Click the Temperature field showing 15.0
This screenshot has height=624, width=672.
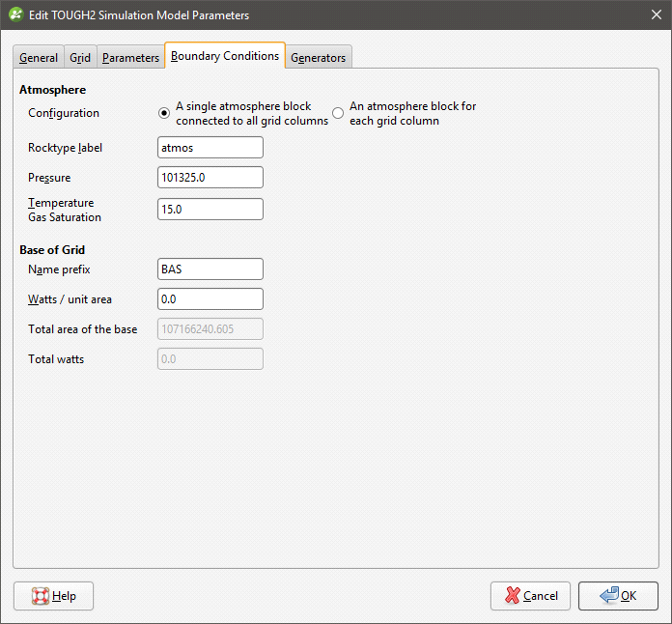click(210, 210)
